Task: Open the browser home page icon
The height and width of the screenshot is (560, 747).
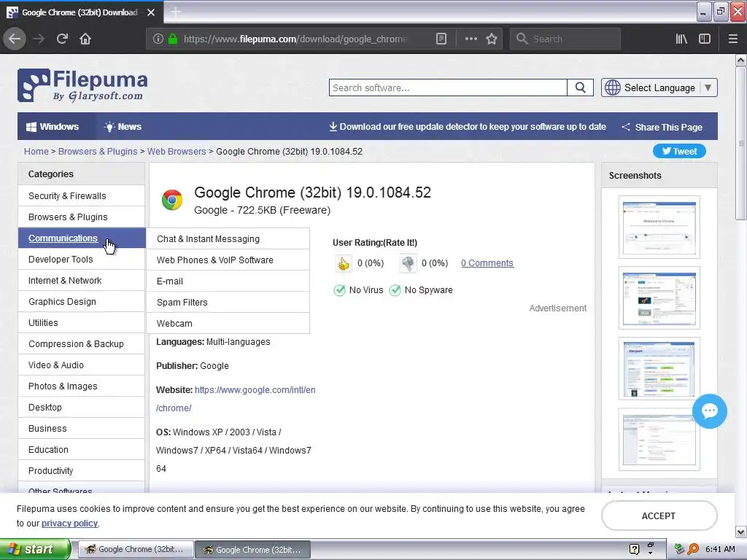Action: (85, 39)
